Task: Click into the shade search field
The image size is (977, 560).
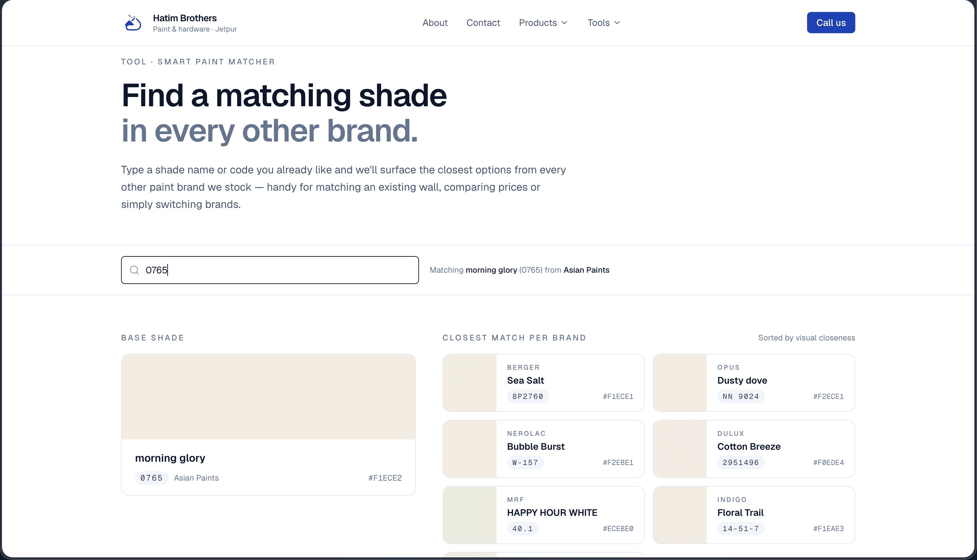Action: [270, 270]
